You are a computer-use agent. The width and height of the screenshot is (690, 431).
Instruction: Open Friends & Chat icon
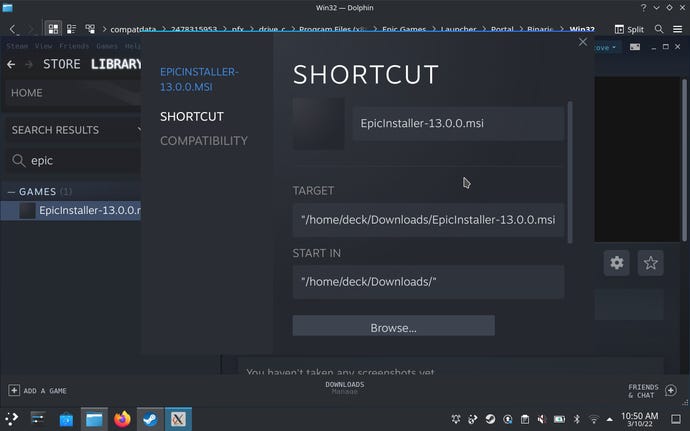pyautogui.click(x=670, y=390)
